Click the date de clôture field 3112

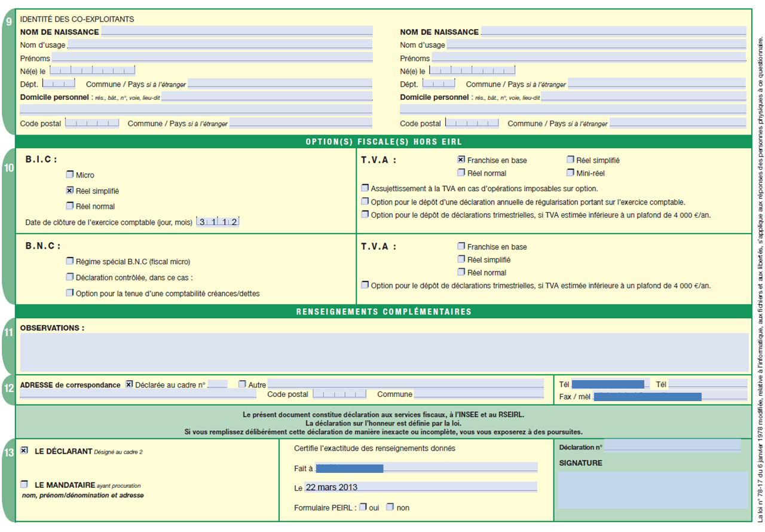(x=218, y=222)
